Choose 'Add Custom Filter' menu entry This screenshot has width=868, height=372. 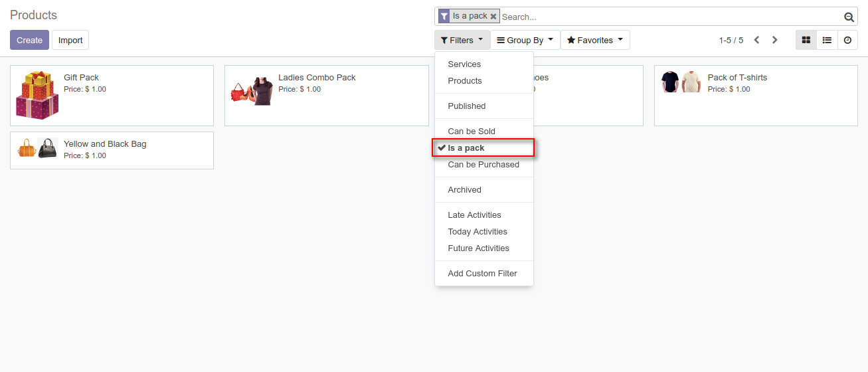coord(482,274)
